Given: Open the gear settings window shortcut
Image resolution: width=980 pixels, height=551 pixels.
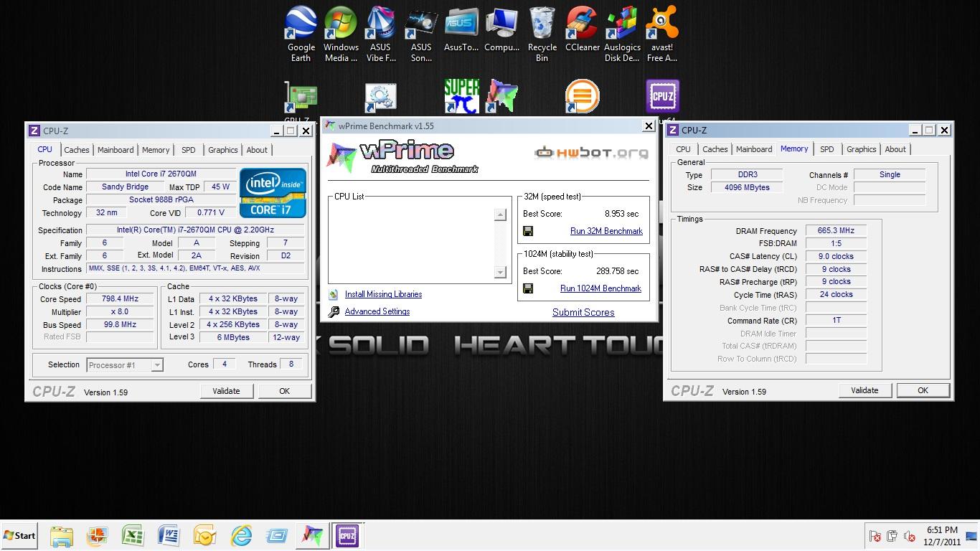Looking at the screenshot, I should tap(381, 98).
